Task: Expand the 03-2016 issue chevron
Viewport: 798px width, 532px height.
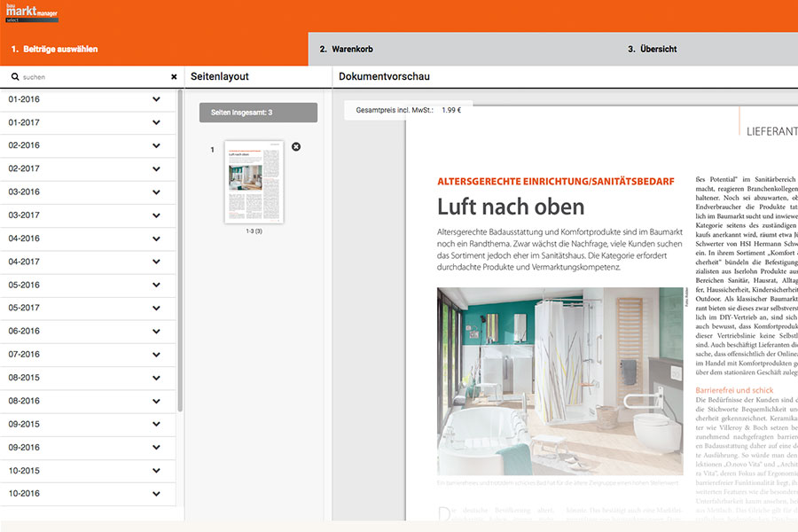Action: coord(156,192)
